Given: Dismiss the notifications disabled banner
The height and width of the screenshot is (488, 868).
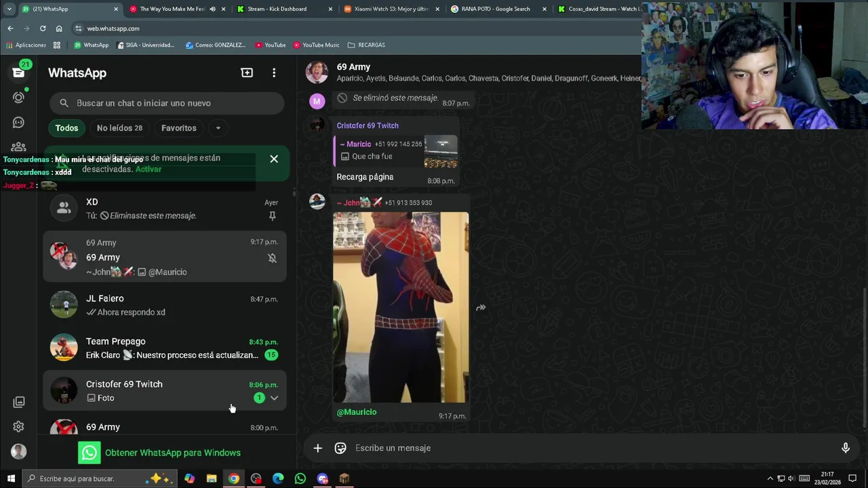Looking at the screenshot, I should pyautogui.click(x=274, y=159).
